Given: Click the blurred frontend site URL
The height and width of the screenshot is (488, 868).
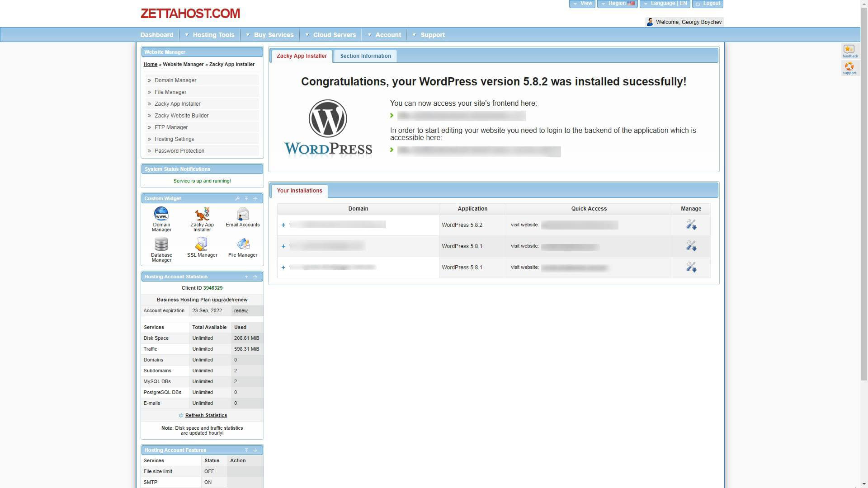Looking at the screenshot, I should [462, 116].
